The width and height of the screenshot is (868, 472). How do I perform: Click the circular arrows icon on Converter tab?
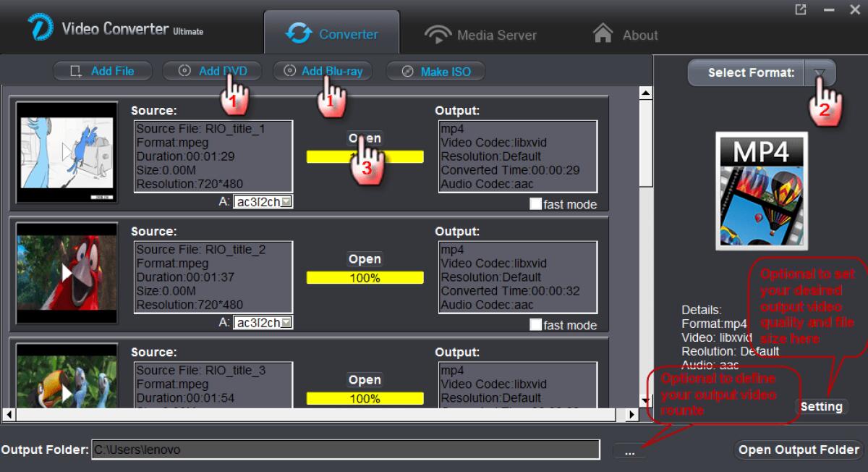(299, 33)
